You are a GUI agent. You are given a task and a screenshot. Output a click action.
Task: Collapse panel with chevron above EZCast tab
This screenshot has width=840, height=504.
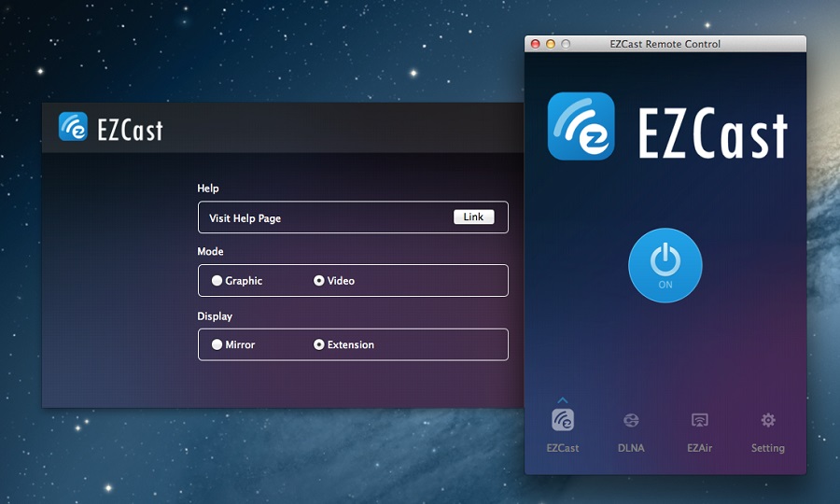(x=563, y=400)
